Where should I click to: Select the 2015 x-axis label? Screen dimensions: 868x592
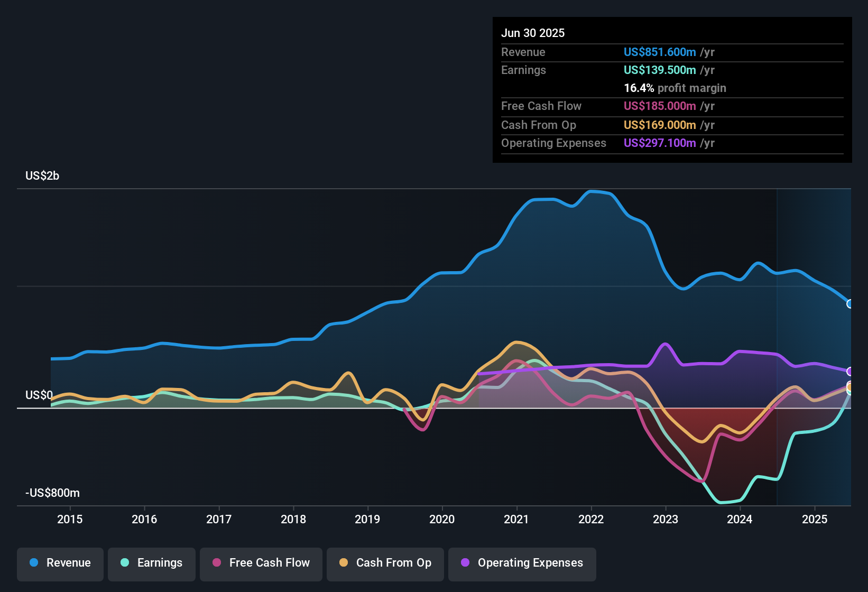tap(70, 520)
